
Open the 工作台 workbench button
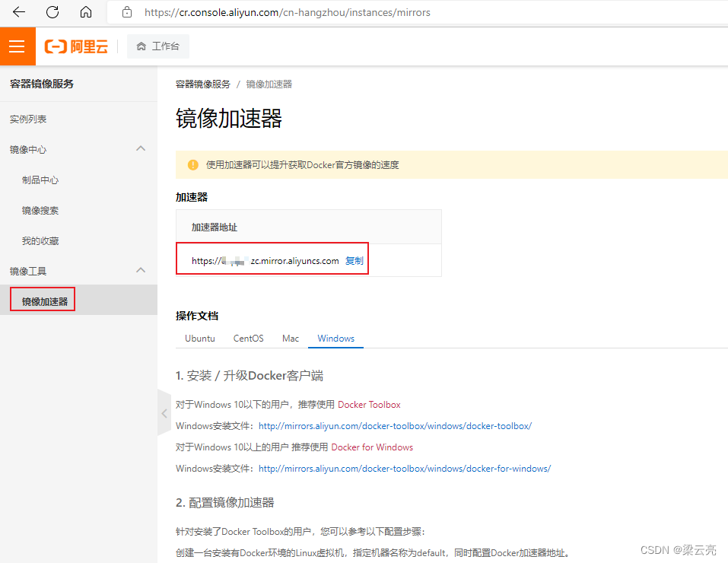(x=158, y=46)
